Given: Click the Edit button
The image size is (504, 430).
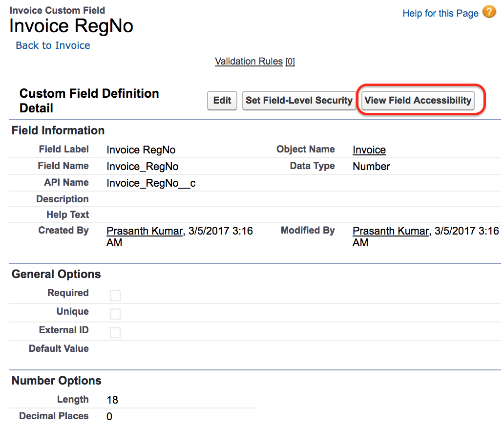Looking at the screenshot, I should pos(222,100).
